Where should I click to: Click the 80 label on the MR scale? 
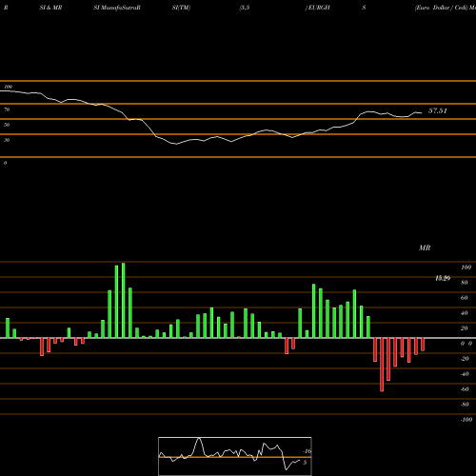pyautogui.click(x=465, y=283)
